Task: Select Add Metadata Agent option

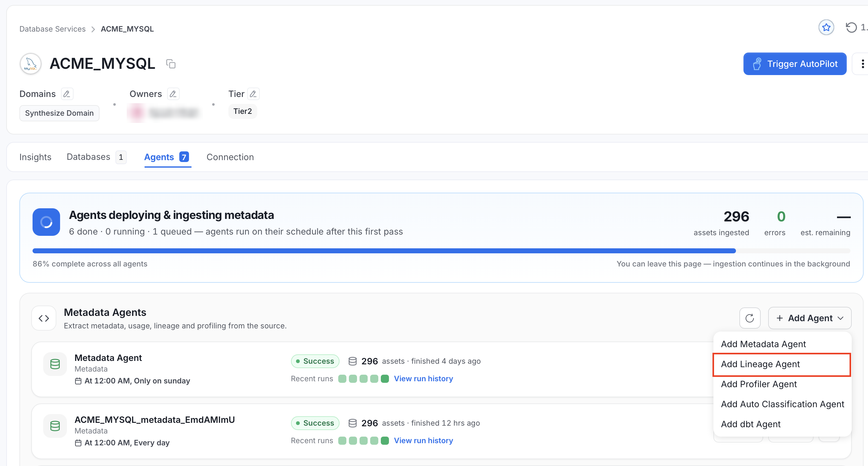Action: click(x=782, y=344)
